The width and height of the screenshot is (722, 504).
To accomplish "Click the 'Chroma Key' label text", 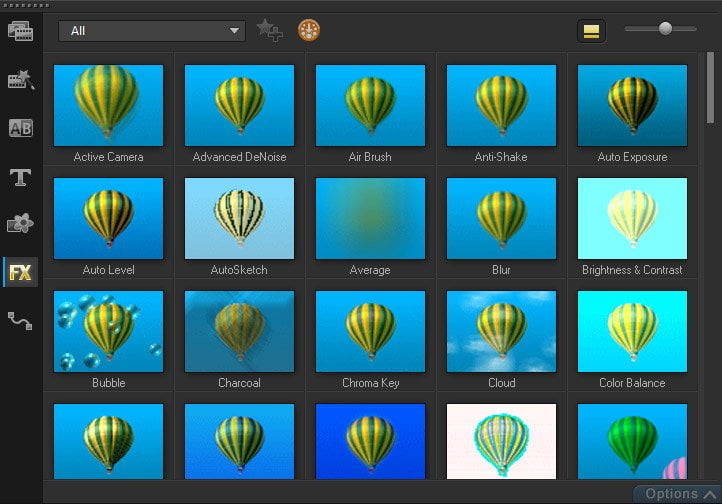I will pos(371,383).
